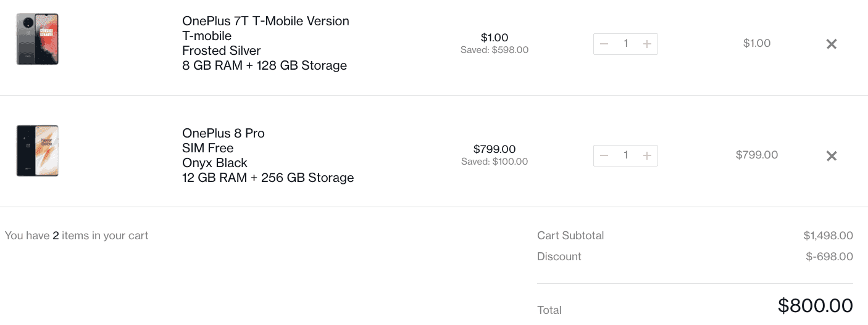Remove OnePlus 8 Pro from the cart
This screenshot has height=325, width=868.
pos(832,156)
